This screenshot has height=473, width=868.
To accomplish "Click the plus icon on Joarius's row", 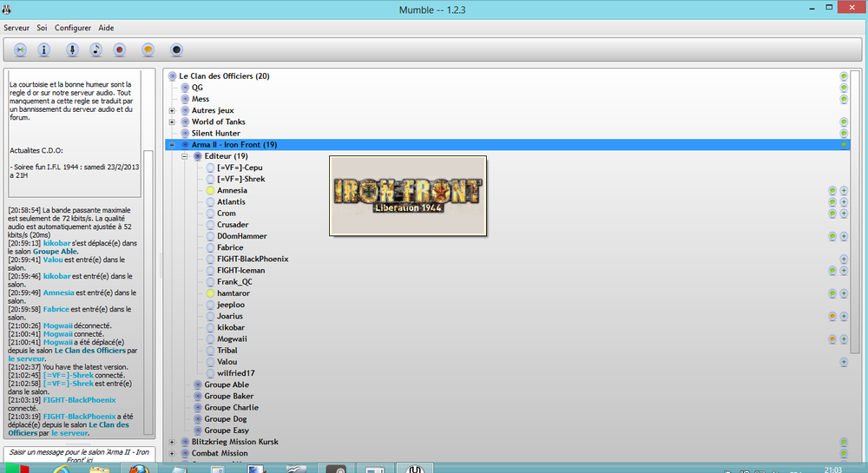I will (844, 316).
